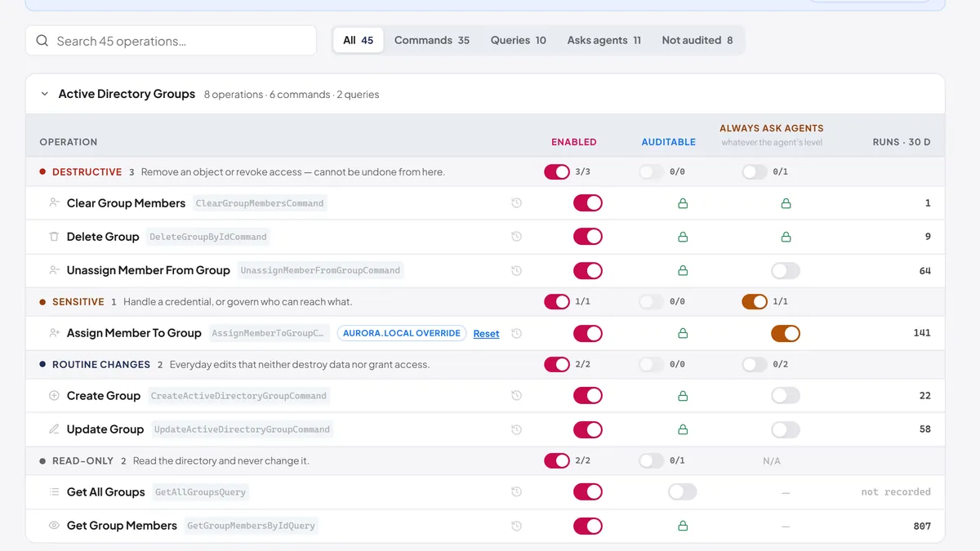This screenshot has height=551, width=980.
Task: Click the pencil icon beside Update Group
Action: pos(54,429)
